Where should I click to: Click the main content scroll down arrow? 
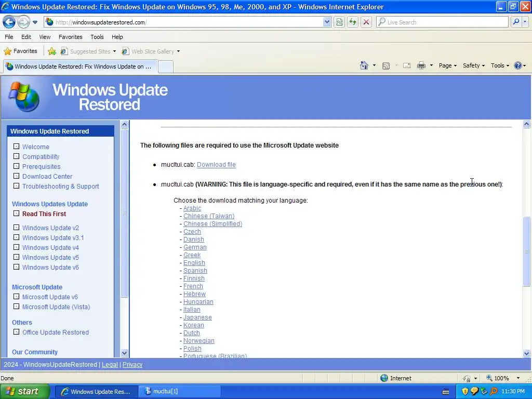click(527, 353)
